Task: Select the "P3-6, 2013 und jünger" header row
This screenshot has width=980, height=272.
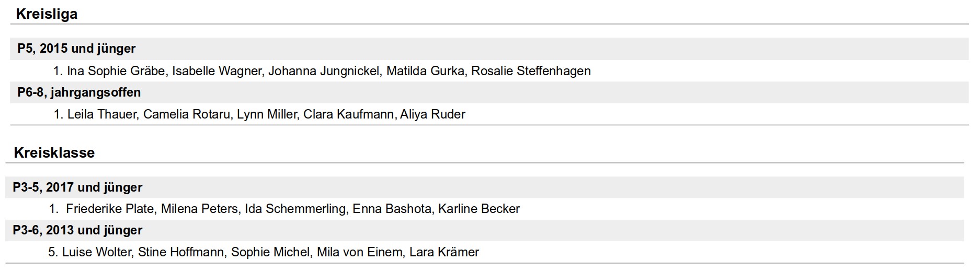Action: [77, 230]
